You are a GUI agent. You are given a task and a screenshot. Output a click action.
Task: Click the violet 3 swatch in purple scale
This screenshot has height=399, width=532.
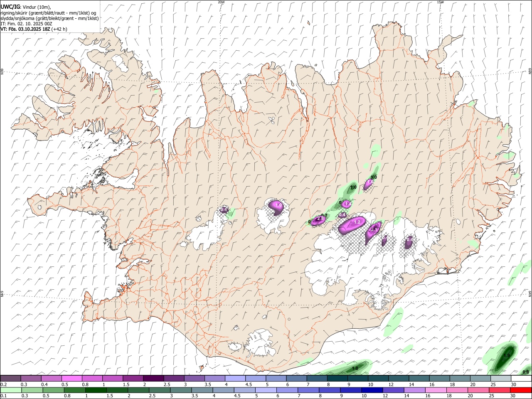coord(195,378)
